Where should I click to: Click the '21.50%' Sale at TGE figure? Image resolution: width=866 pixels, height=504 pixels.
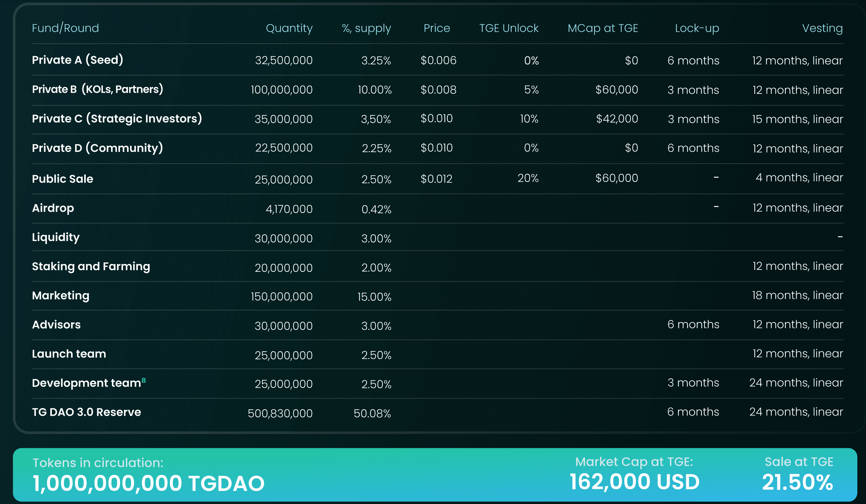[798, 482]
